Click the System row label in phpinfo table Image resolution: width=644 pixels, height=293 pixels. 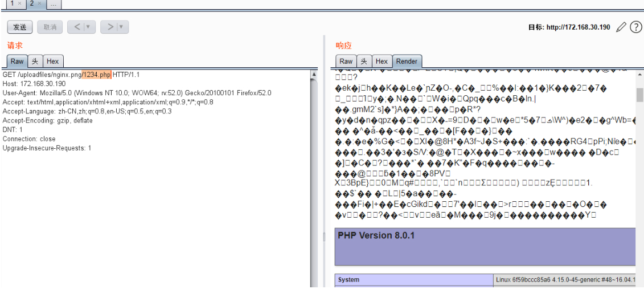(x=348, y=279)
